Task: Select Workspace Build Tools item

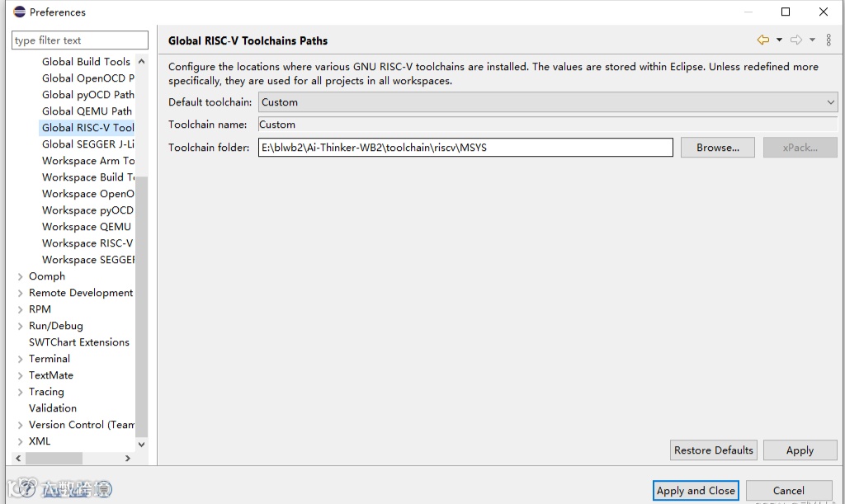Action: (x=87, y=177)
